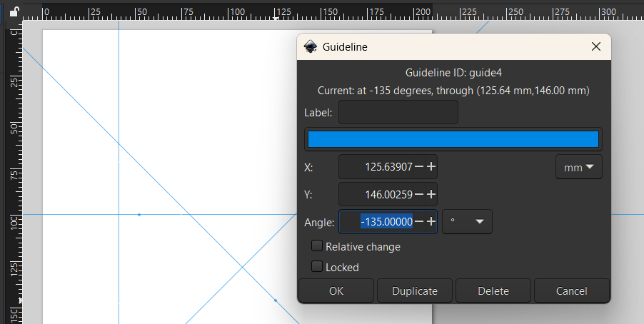The height and width of the screenshot is (324, 644).
Task: Click the guide origin dot on horizontal guide
Action: click(139, 215)
